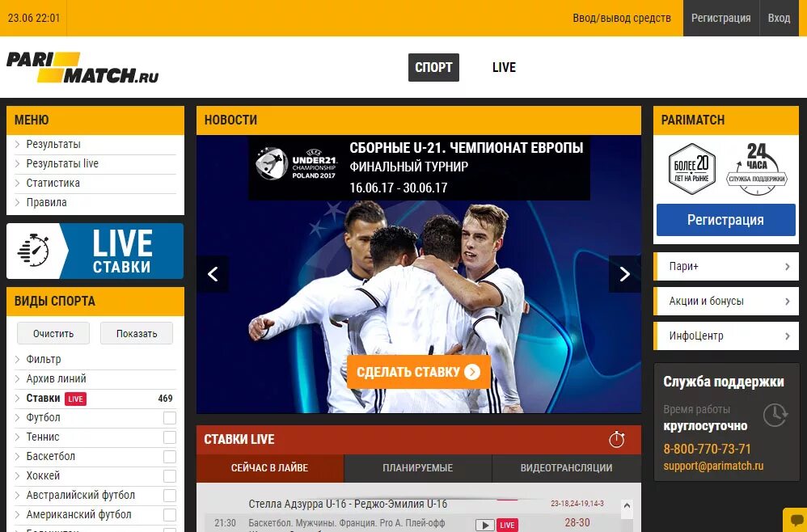Click the Акции и бонусы row chevron

tap(787, 302)
